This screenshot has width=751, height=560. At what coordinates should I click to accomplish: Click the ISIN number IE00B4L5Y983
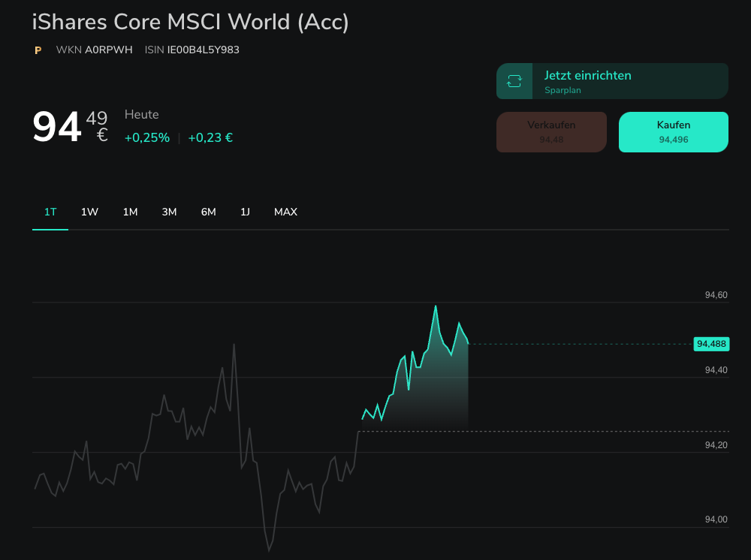203,50
